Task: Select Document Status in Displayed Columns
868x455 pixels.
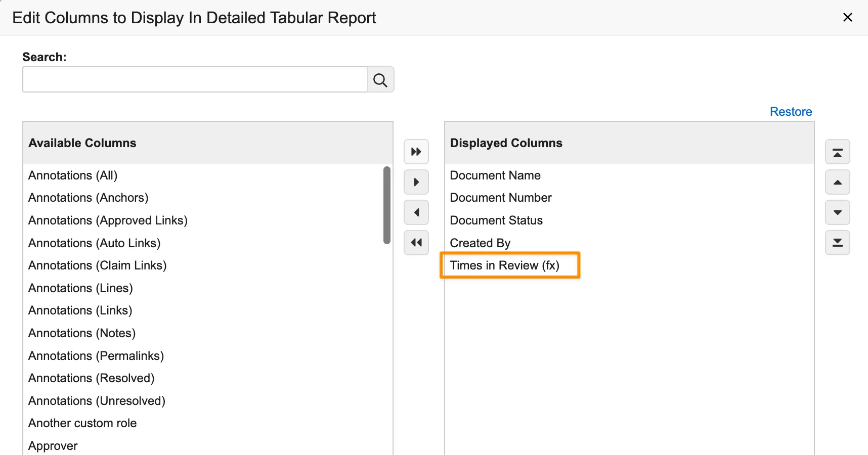Action: (x=496, y=220)
